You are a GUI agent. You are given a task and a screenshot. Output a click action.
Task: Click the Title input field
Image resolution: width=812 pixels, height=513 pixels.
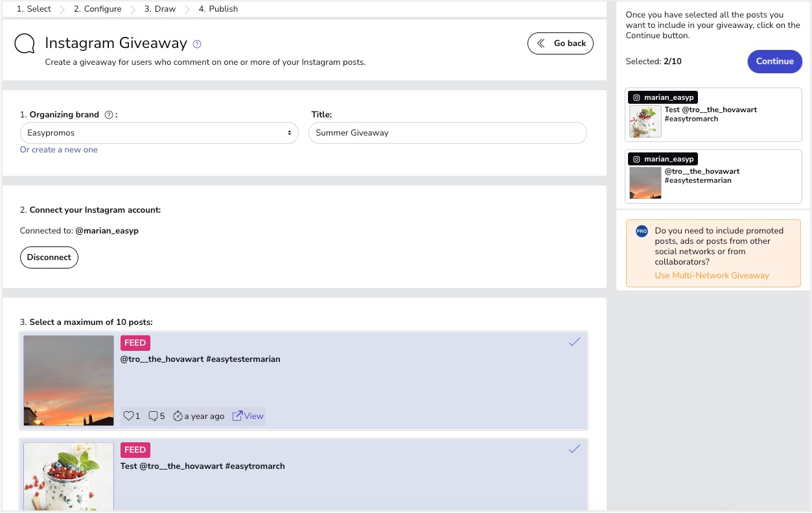pos(448,133)
